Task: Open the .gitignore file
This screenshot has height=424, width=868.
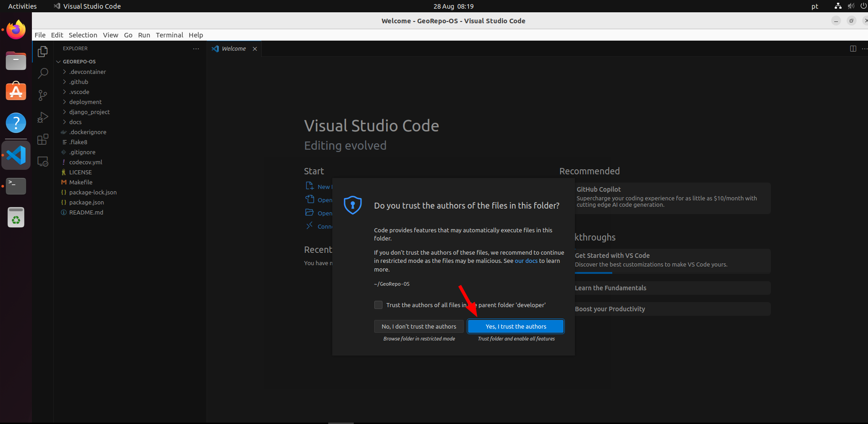Action: (130, 152)
